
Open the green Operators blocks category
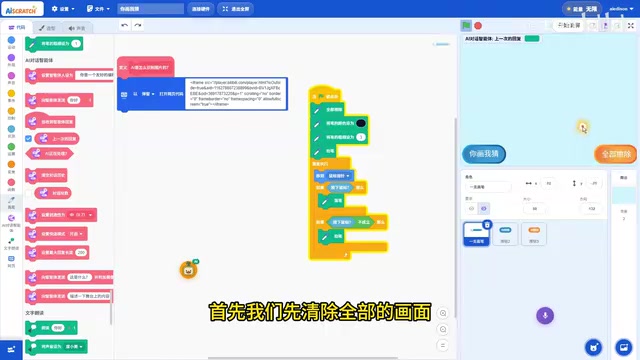tap(11, 149)
